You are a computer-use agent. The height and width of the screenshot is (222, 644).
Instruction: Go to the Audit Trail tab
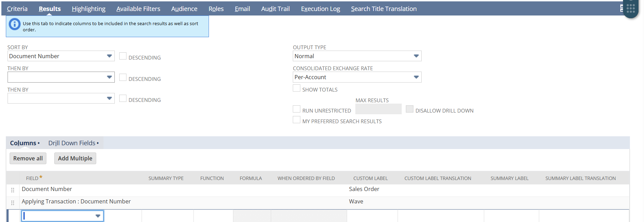(x=275, y=9)
